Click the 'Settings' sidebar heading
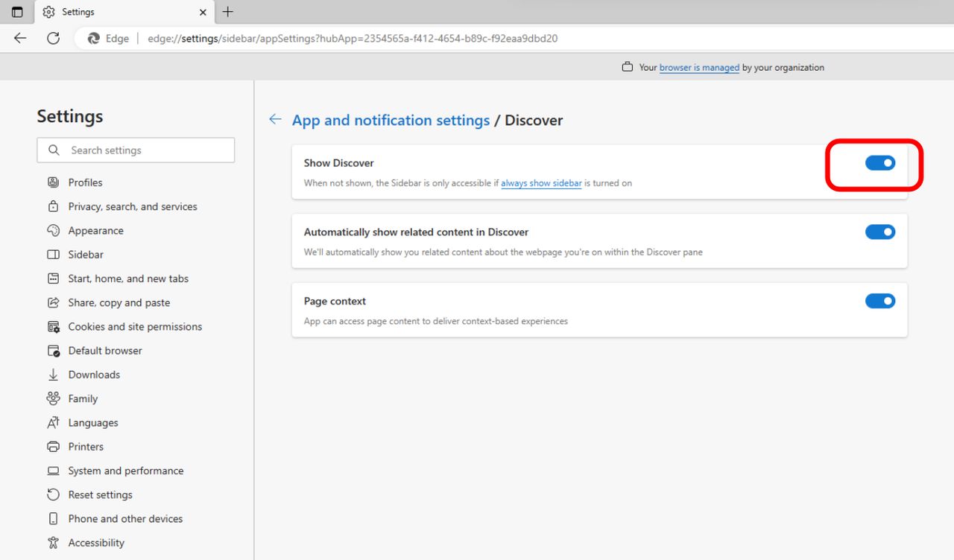This screenshot has width=954, height=560. click(70, 116)
